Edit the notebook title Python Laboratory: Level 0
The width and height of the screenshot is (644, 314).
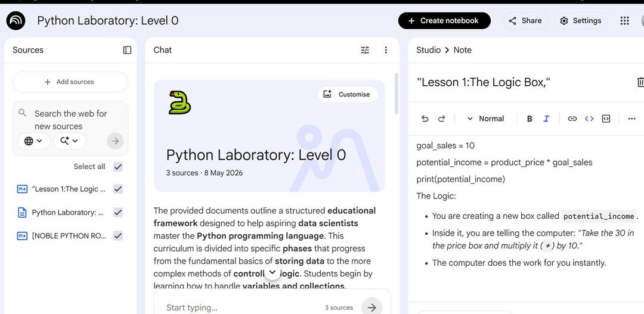108,20
